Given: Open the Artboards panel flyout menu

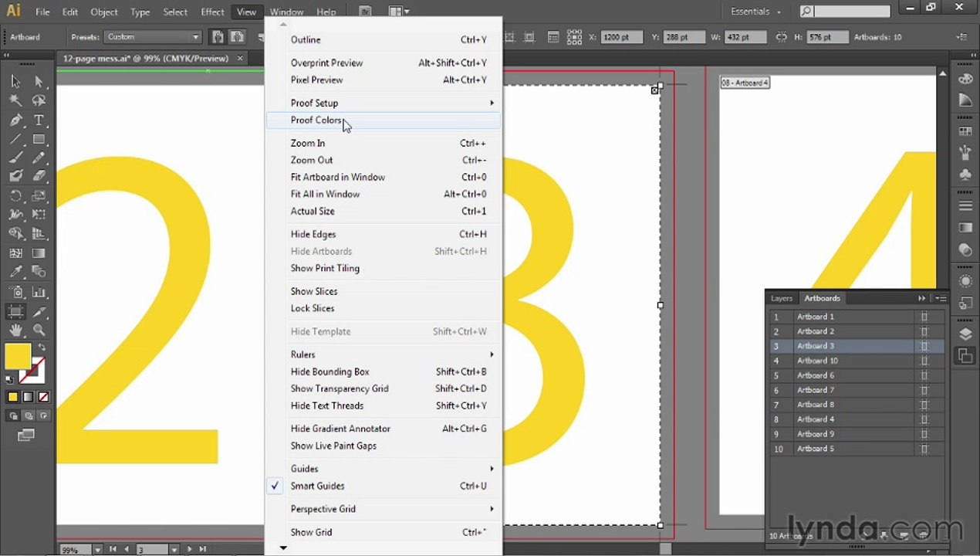Looking at the screenshot, I should pos(941,298).
